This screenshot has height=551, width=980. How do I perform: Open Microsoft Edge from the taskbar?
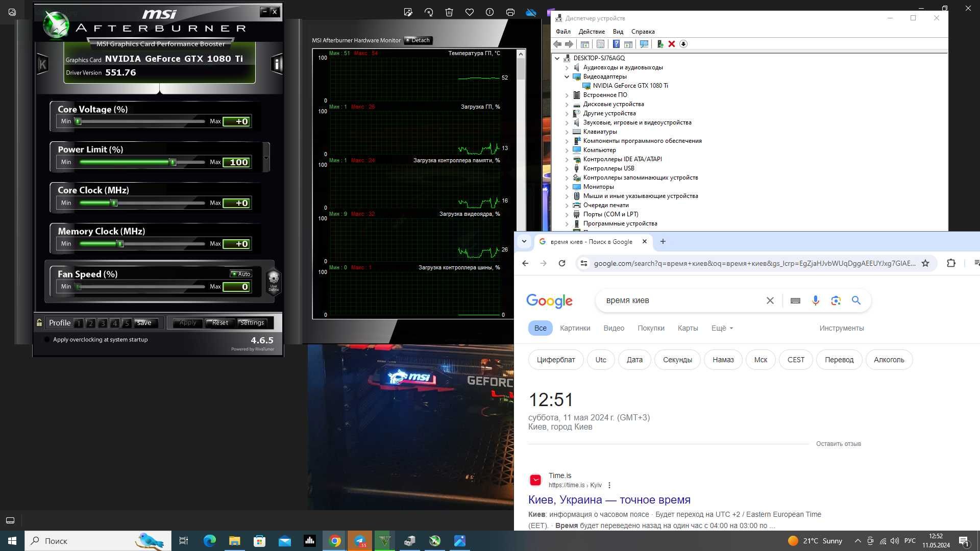click(x=210, y=541)
